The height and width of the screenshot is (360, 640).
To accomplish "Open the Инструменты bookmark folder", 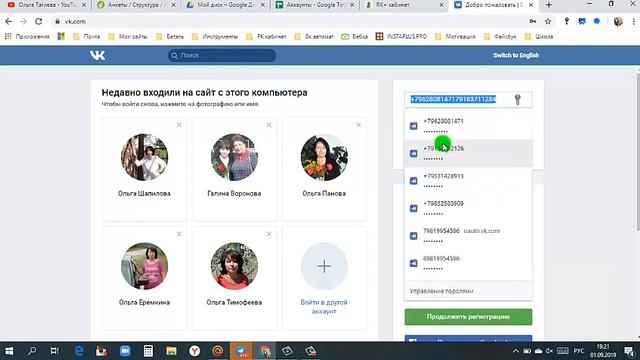I will (215, 36).
